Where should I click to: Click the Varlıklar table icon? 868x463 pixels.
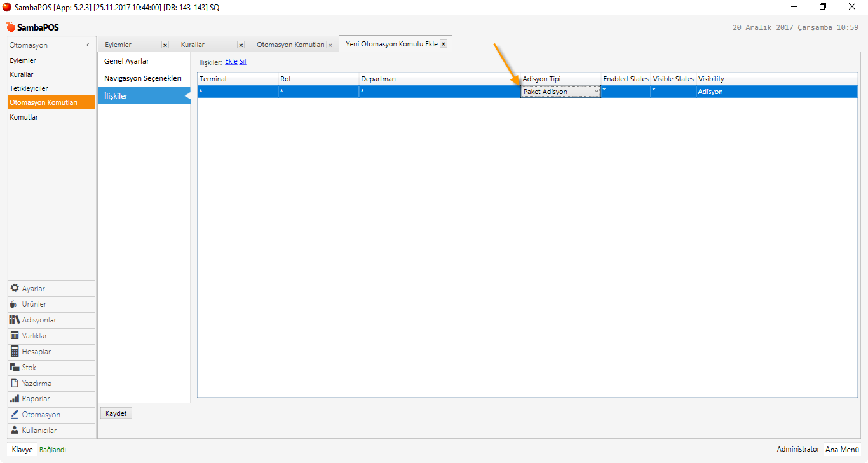coord(15,336)
